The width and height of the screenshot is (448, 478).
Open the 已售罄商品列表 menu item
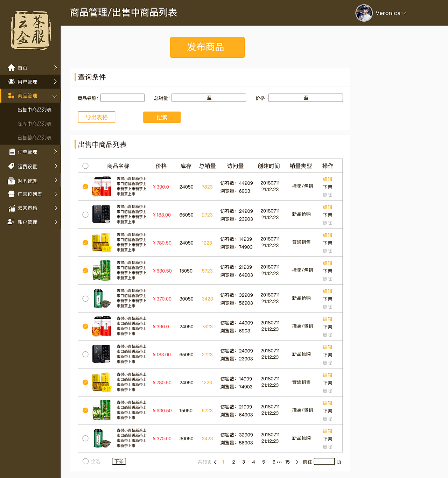click(34, 137)
